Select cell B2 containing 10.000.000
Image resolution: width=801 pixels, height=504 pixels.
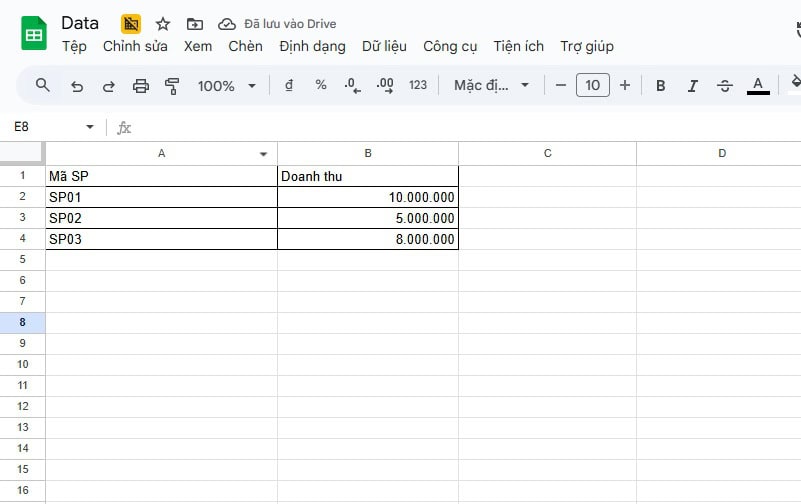[x=368, y=197]
